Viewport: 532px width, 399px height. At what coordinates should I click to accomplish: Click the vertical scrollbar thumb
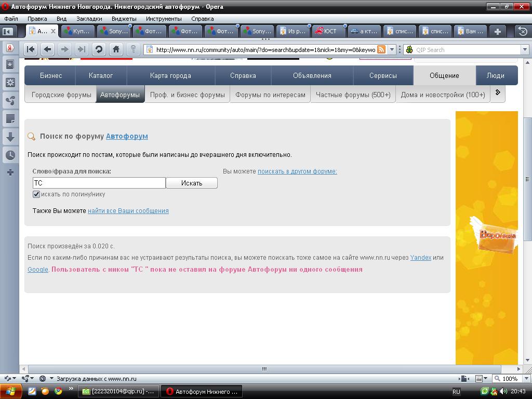[528, 179]
